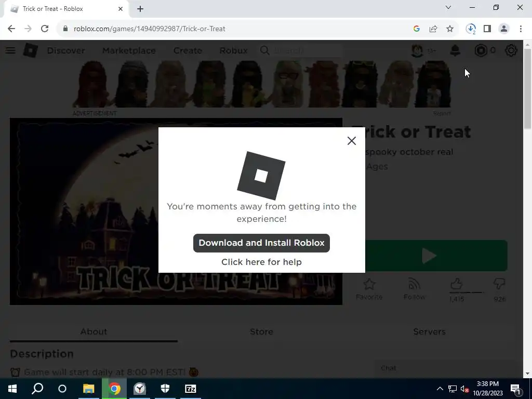532x399 pixels.
Task: Open the Roblox hamburger navigation menu
Action: pos(10,50)
